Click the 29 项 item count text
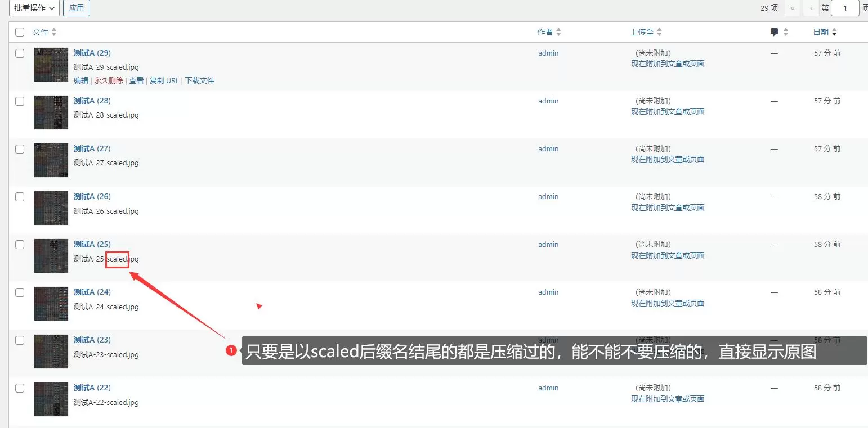The height and width of the screenshot is (428, 868). pyautogui.click(x=769, y=8)
